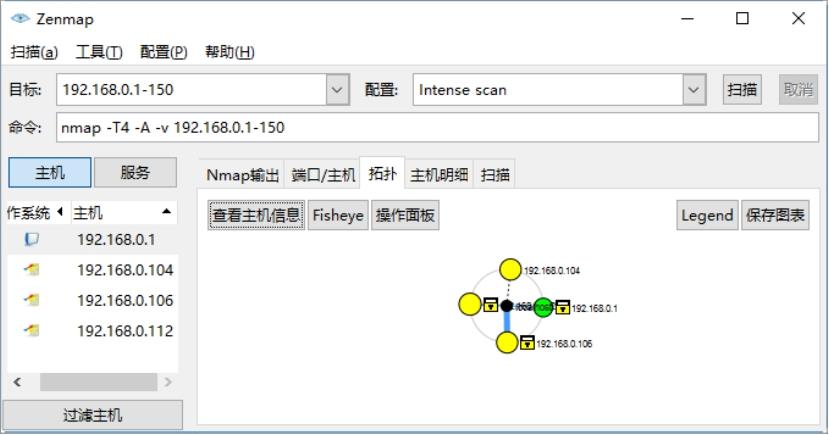This screenshot has width=829, height=435.
Task: Click the host list scroll left arrow
Action: tap(17, 382)
